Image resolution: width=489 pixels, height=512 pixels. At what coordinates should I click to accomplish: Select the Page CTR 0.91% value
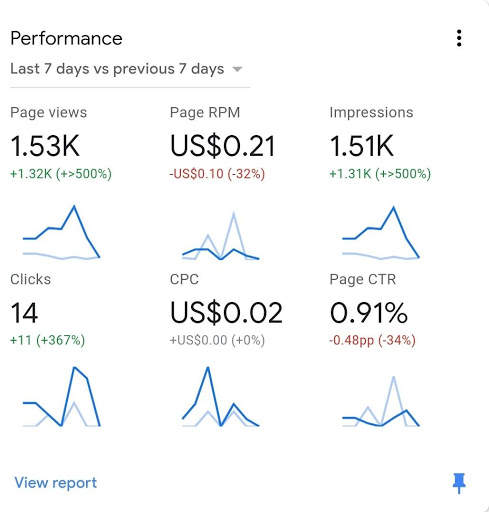click(369, 313)
